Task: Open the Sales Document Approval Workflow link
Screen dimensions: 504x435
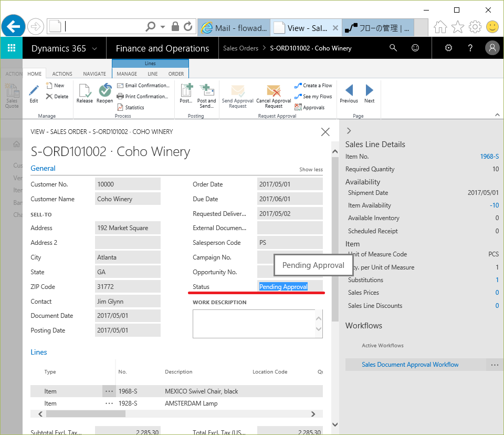Action: point(410,365)
